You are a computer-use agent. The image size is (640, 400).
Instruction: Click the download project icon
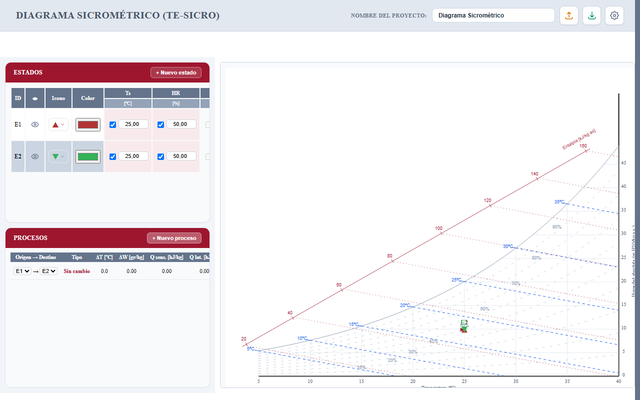(x=591, y=16)
